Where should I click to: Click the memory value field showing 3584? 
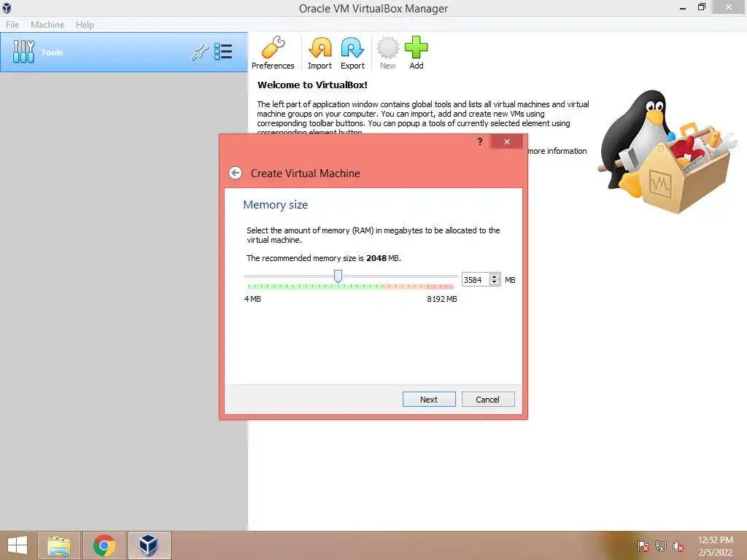476,280
